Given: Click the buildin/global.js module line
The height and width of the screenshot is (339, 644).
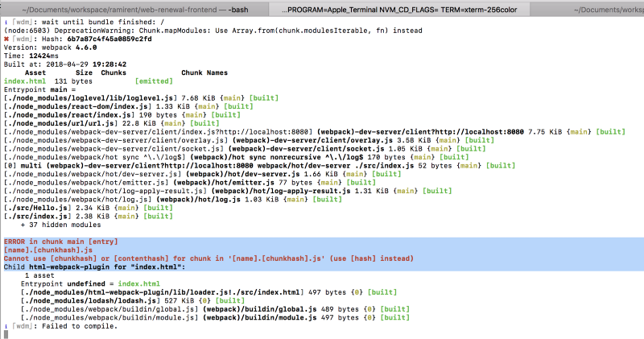Looking at the screenshot, I should click(215, 309).
